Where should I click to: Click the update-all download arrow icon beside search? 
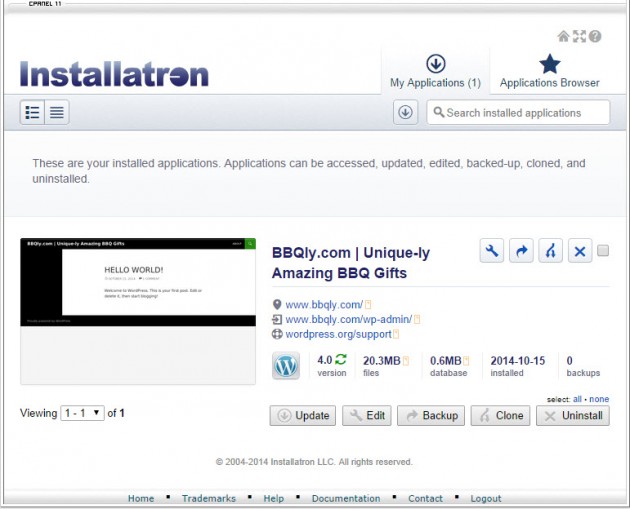(x=405, y=112)
